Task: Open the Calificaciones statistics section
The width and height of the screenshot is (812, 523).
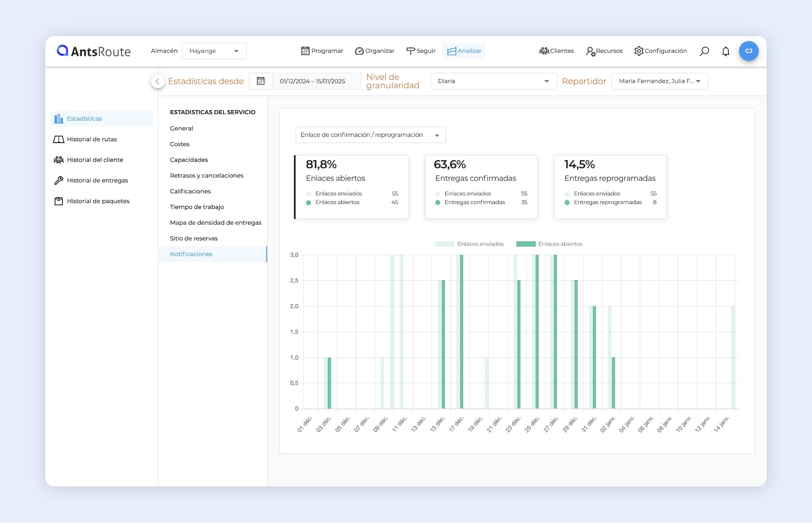Action: click(190, 191)
